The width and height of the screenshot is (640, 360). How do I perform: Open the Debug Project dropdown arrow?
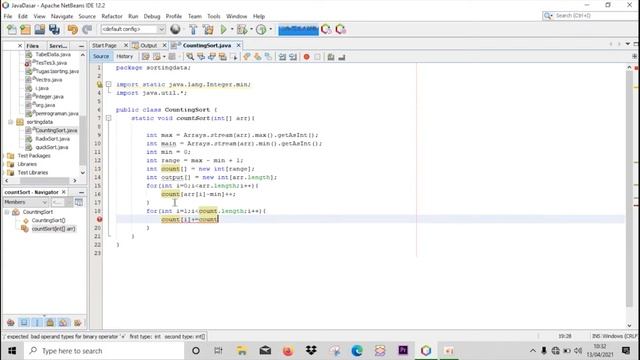point(251,29)
